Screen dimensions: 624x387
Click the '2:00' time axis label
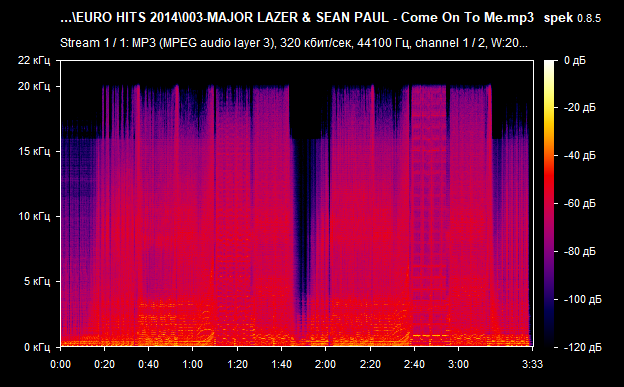point(326,364)
